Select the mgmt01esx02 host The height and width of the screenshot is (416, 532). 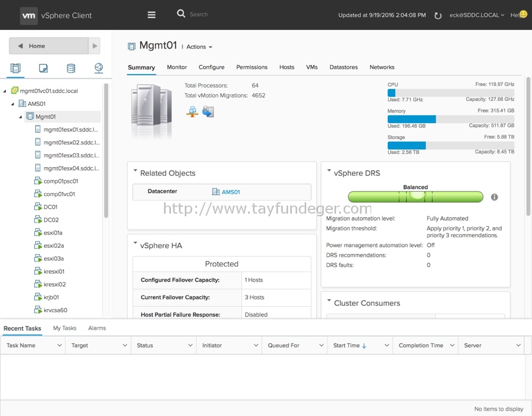coord(67,143)
